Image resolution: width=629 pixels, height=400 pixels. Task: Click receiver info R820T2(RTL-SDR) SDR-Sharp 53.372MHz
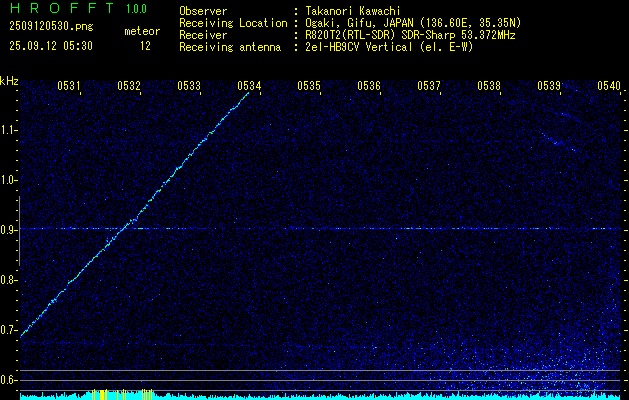click(x=410, y=35)
